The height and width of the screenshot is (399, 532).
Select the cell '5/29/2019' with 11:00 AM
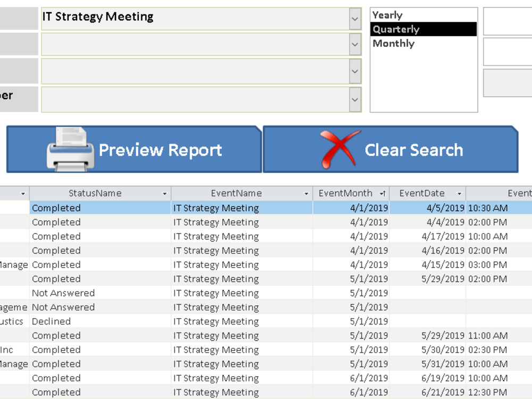pos(428,336)
